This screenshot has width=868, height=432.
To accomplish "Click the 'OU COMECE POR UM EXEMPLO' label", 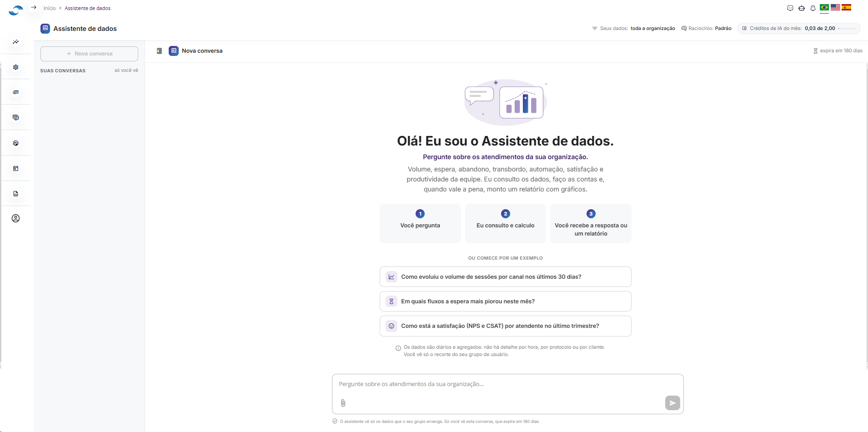I will pyautogui.click(x=505, y=258).
